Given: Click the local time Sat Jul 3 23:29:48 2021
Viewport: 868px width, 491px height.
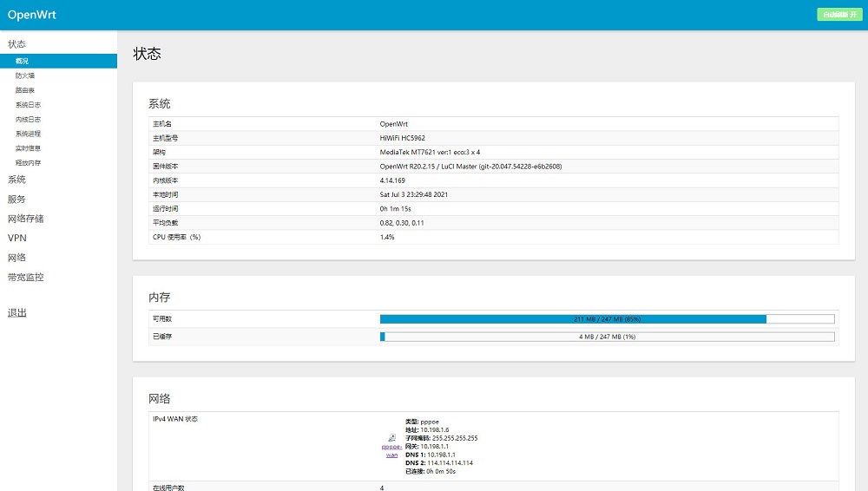Looking at the screenshot, I should pyautogui.click(x=414, y=194).
